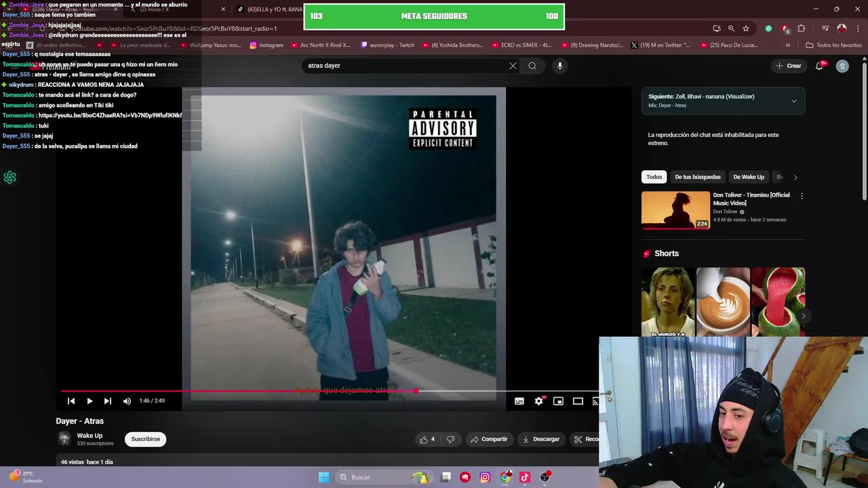868x488 pixels.
Task: Show next Shorts with arrow
Action: click(803, 316)
